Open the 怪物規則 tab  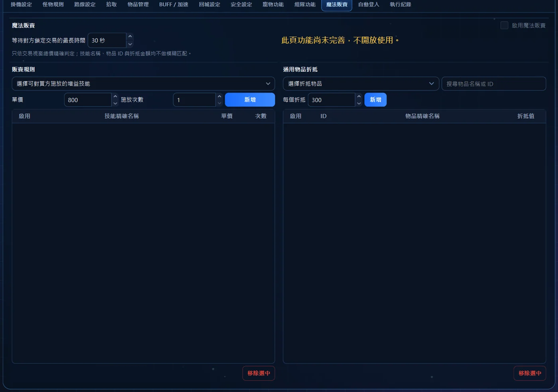coord(53,5)
